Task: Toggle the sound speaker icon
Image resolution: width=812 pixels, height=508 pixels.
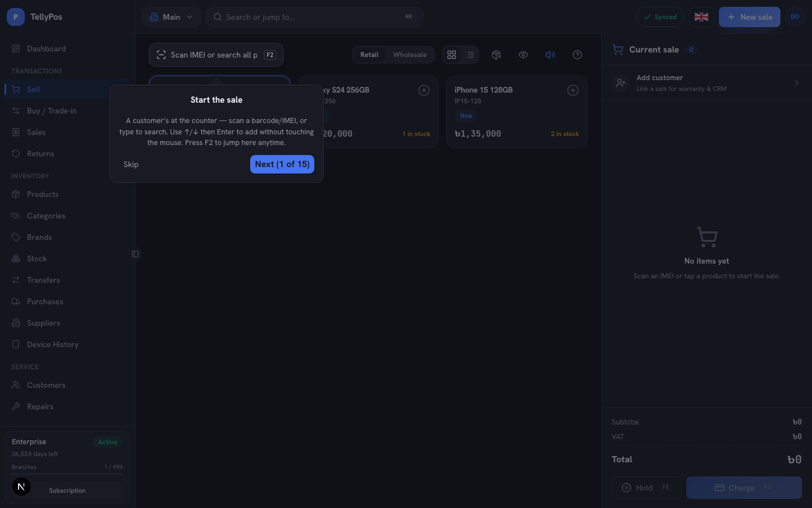Action: tap(550, 55)
